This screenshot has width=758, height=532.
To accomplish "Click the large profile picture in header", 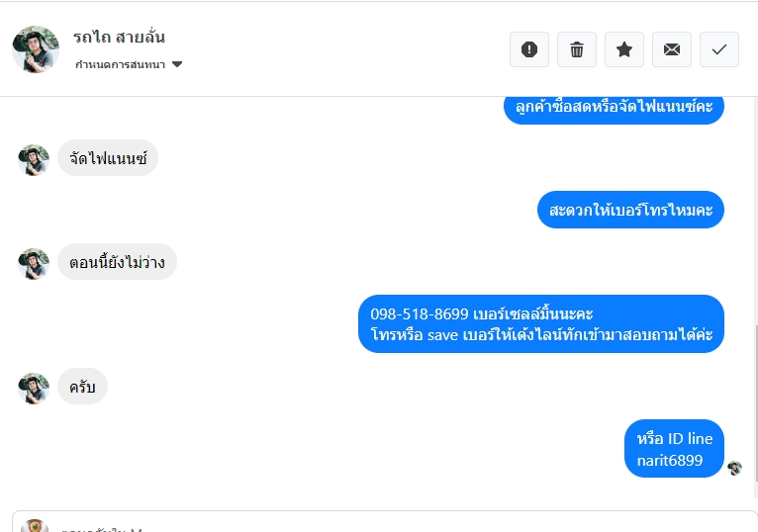I will click(x=36, y=49).
